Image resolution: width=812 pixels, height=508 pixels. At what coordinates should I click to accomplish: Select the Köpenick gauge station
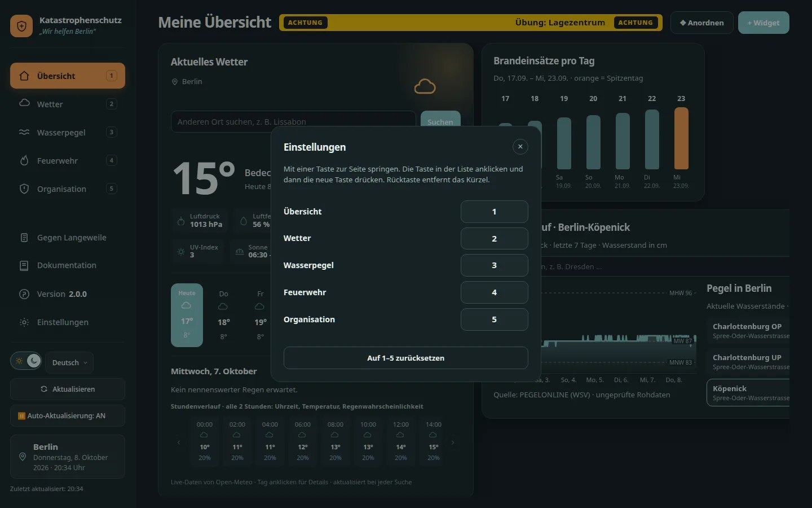tap(748, 393)
